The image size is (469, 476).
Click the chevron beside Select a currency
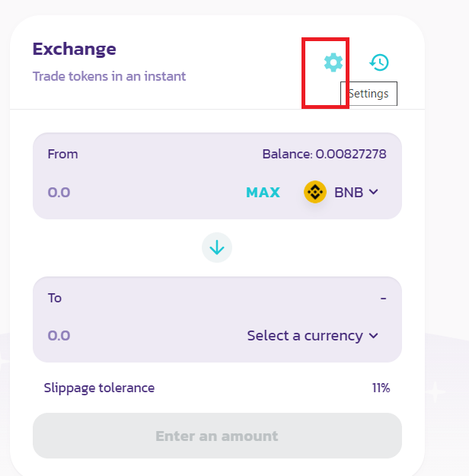(x=373, y=336)
